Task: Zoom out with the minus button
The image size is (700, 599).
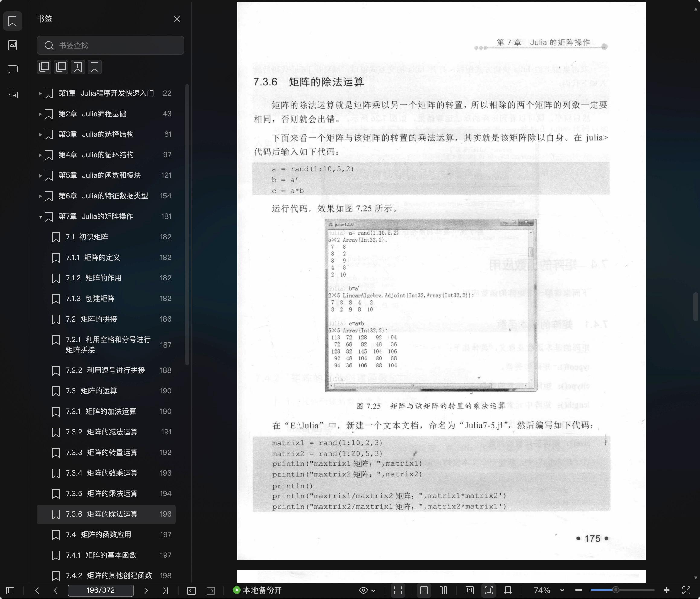Action: click(x=578, y=591)
